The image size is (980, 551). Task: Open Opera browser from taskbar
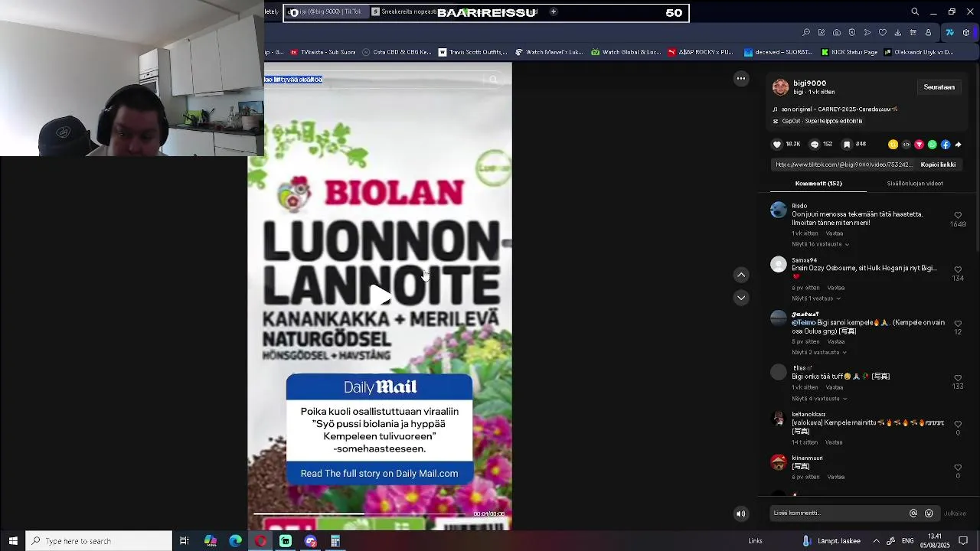tap(260, 541)
